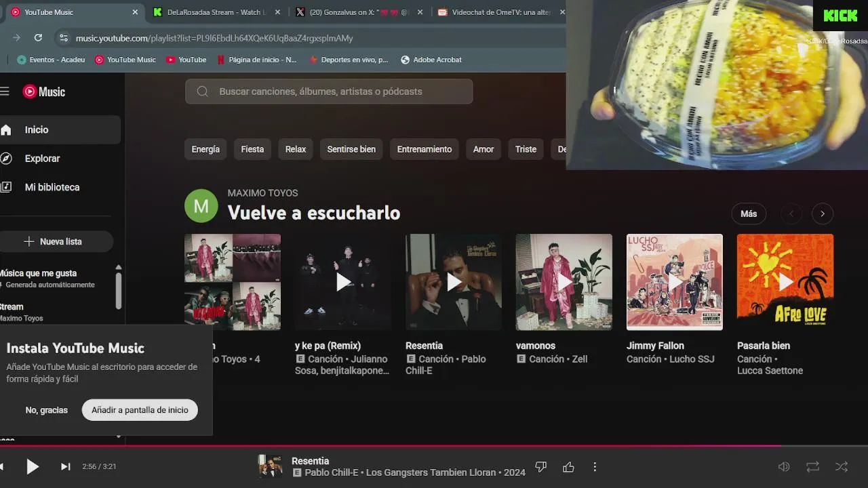Click the Explorar compass icon
The height and width of the screenshot is (488, 868).
[6, 158]
